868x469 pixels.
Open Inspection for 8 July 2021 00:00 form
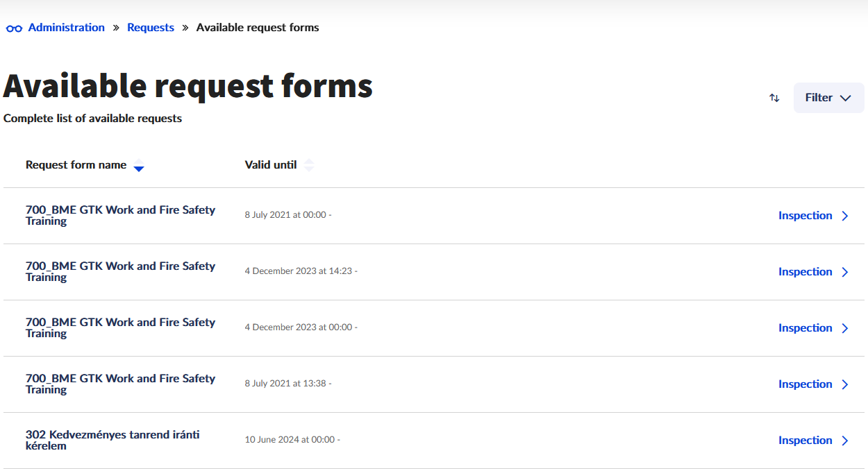[805, 216]
